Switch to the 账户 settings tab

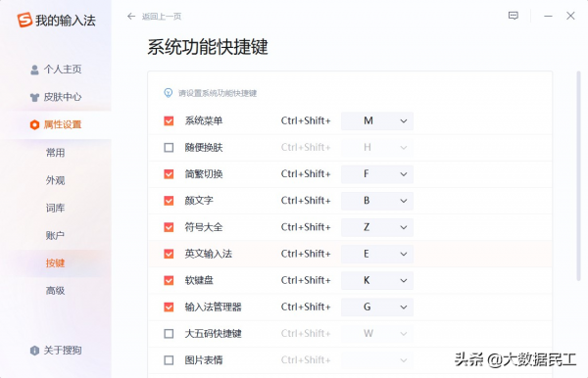coord(56,236)
